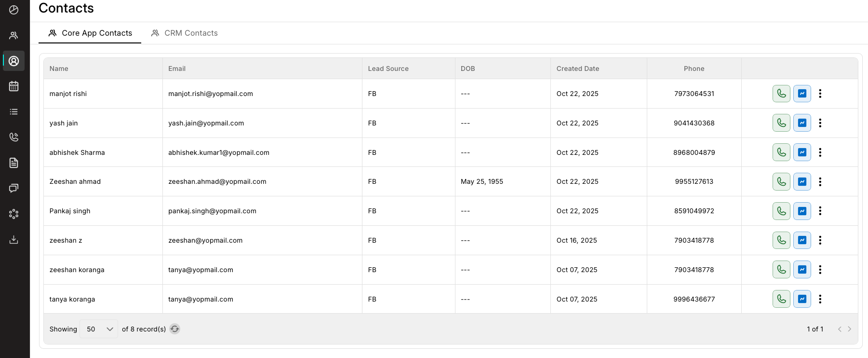The image size is (868, 358).
Task: Open three-dot menu for Pankaj singh
Action: coord(820,211)
